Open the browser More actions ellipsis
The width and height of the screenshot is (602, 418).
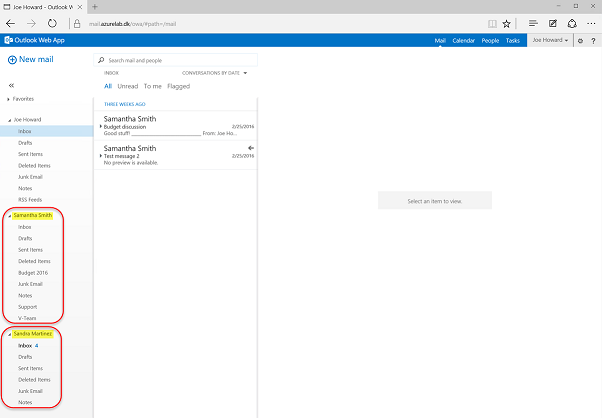[x=591, y=24]
